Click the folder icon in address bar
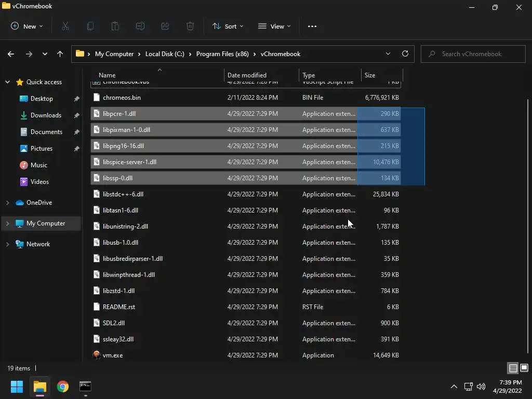This screenshot has height=399, width=532. point(79,54)
